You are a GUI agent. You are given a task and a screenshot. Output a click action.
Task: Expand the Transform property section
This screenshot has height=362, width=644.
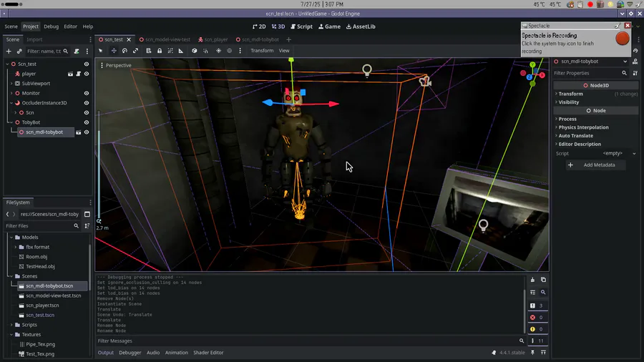pos(570,94)
